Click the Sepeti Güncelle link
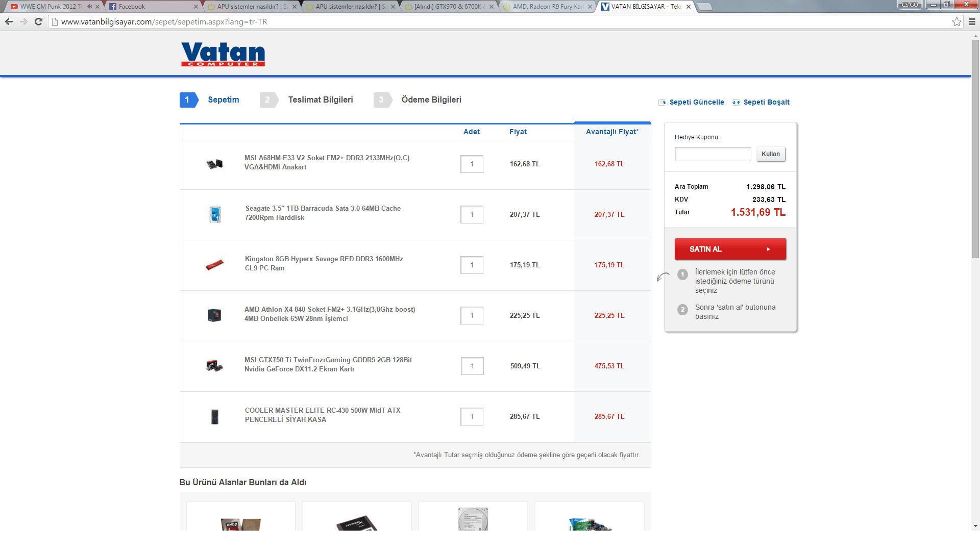Screen dimensions: 980x551 696,102
